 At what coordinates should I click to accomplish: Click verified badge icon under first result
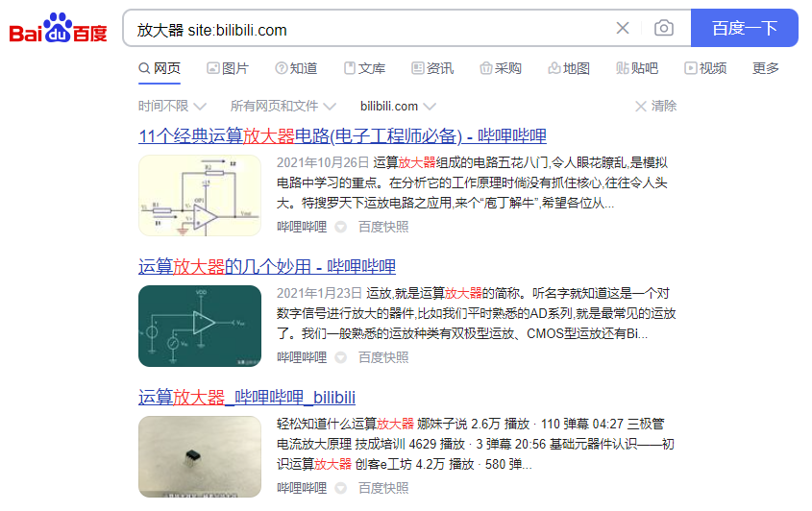click(340, 227)
